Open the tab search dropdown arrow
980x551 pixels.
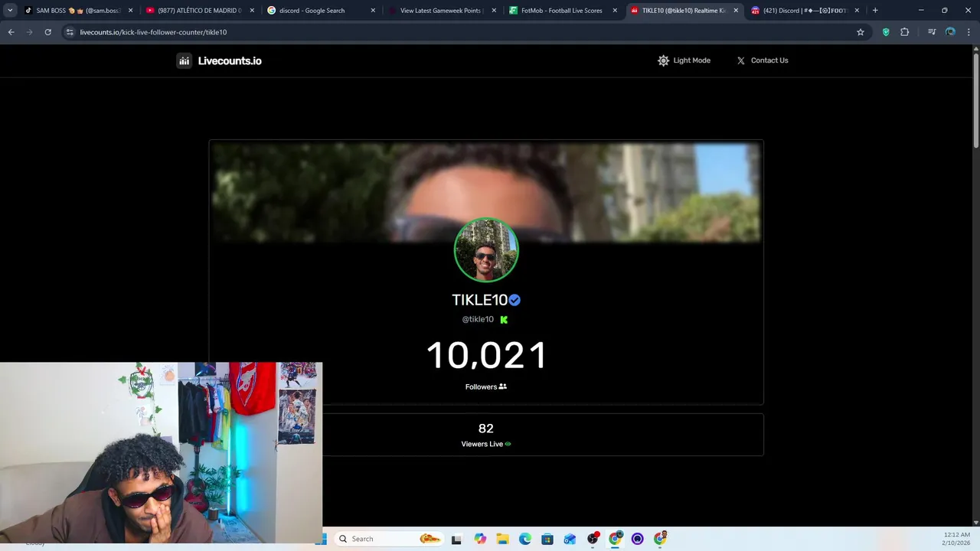pyautogui.click(x=10, y=11)
